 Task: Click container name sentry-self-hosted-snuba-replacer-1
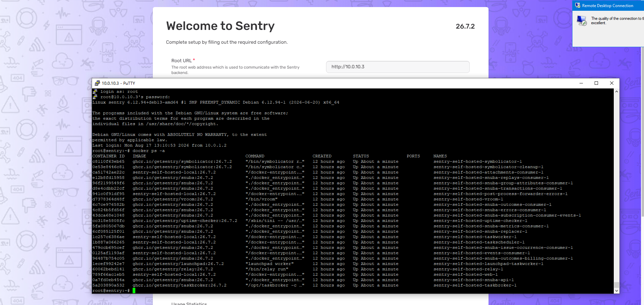click(480, 231)
